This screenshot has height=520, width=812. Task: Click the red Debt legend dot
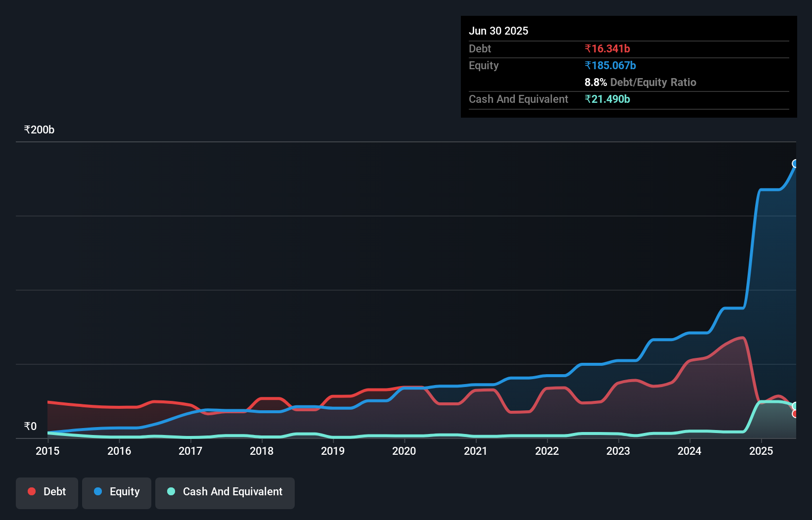(31, 491)
